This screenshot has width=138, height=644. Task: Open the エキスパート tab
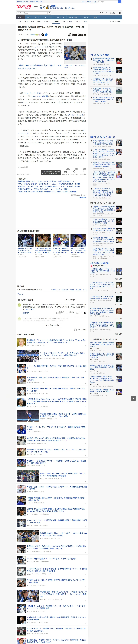[x=48, y=17]
